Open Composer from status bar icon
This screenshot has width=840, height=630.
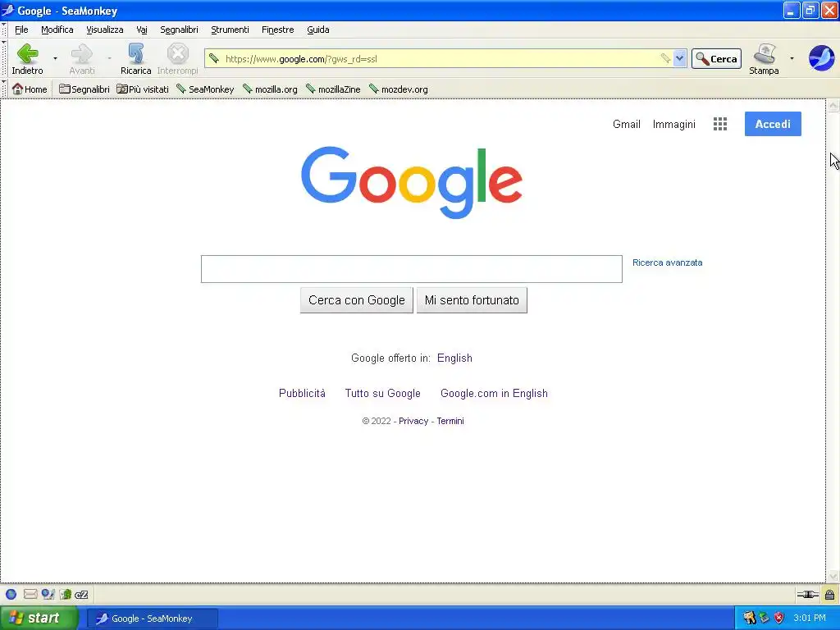pyautogui.click(x=48, y=594)
